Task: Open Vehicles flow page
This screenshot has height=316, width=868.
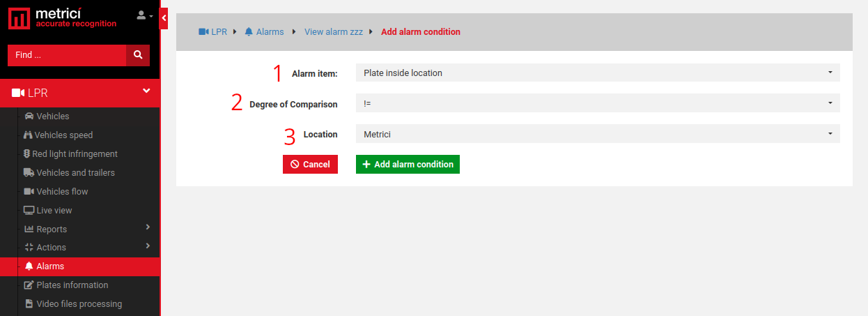Action: coord(62,192)
